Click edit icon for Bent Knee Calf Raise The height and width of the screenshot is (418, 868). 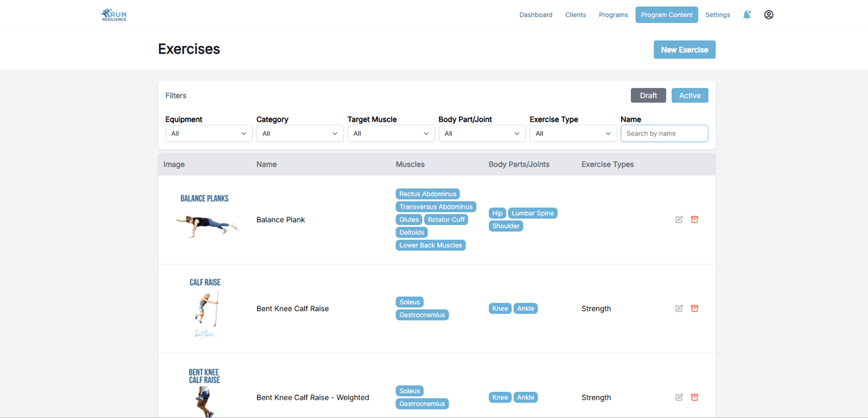(x=679, y=308)
